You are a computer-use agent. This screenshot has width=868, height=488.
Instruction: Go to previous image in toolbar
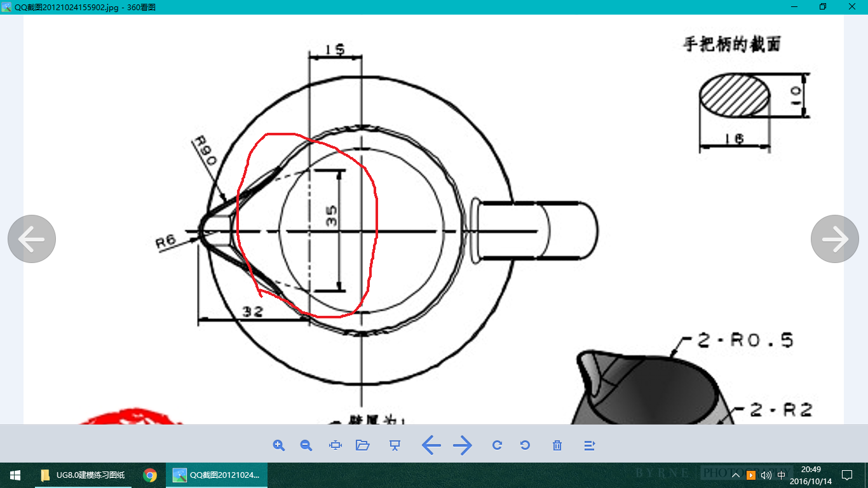(x=431, y=445)
